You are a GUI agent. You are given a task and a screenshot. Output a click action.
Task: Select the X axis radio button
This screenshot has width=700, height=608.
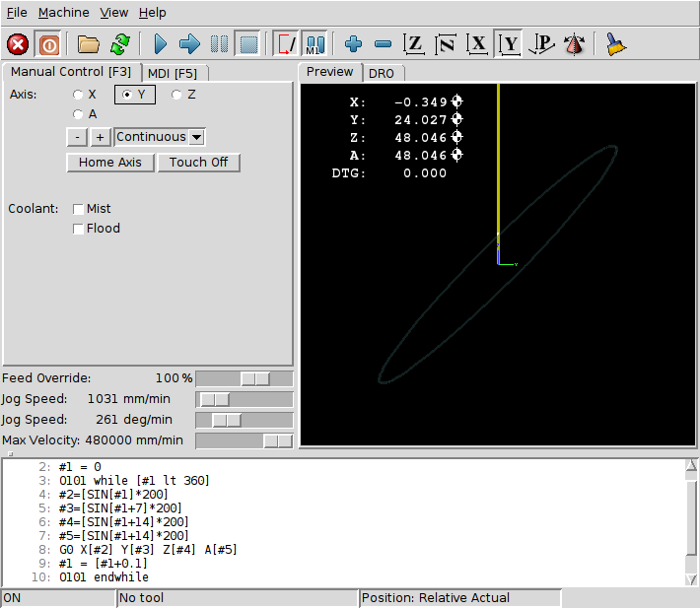pyautogui.click(x=78, y=95)
